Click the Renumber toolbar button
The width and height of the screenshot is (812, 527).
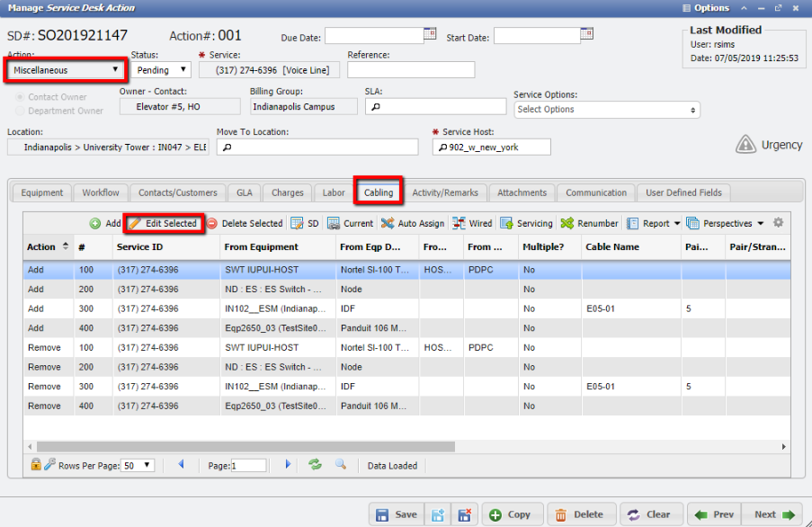point(589,223)
